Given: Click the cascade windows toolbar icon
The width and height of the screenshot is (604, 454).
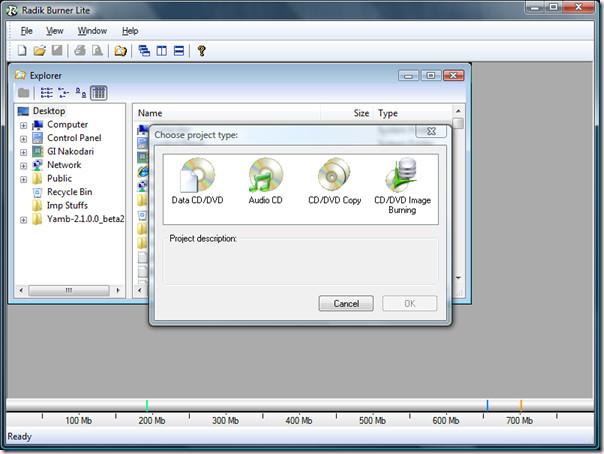Looking at the screenshot, I should (144, 51).
